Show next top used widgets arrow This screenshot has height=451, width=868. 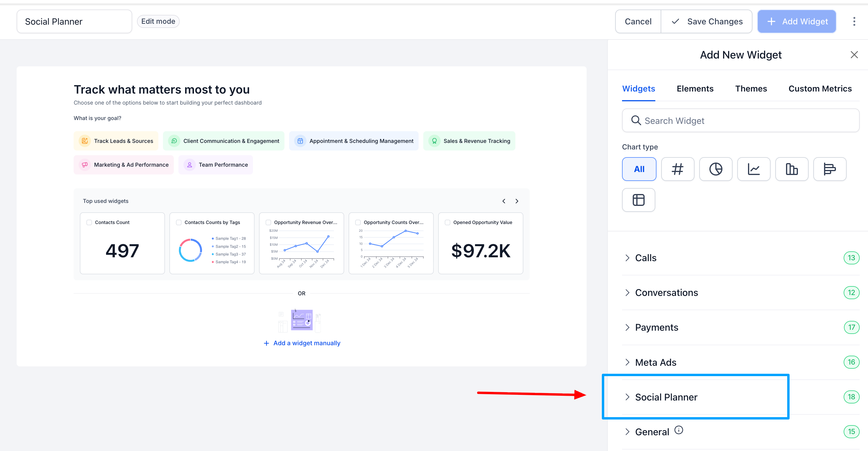coord(517,201)
